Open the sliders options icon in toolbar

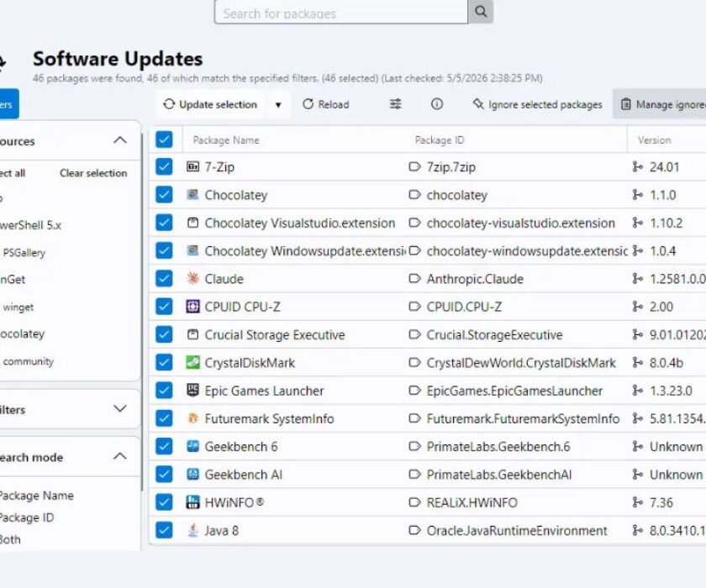click(395, 104)
